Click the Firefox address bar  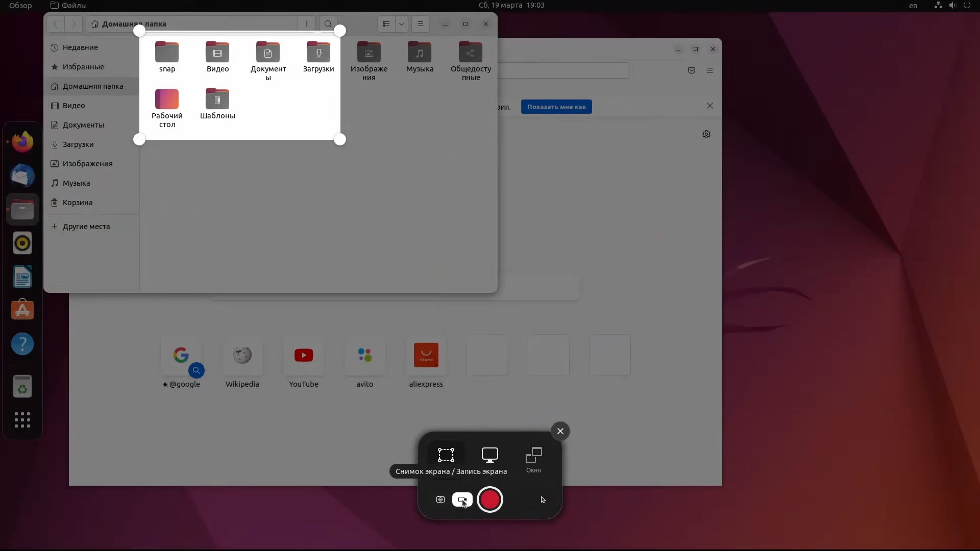tap(563, 70)
